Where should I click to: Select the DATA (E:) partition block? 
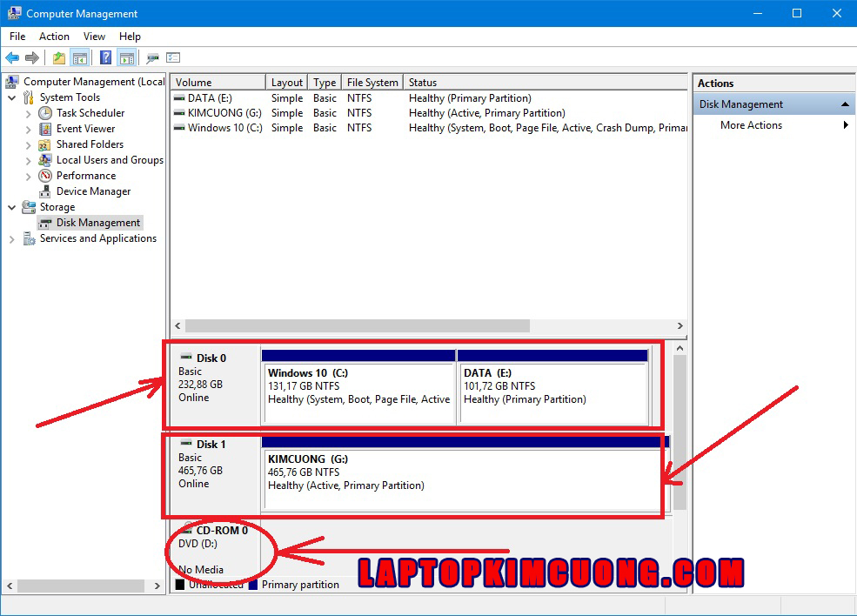[x=553, y=387]
